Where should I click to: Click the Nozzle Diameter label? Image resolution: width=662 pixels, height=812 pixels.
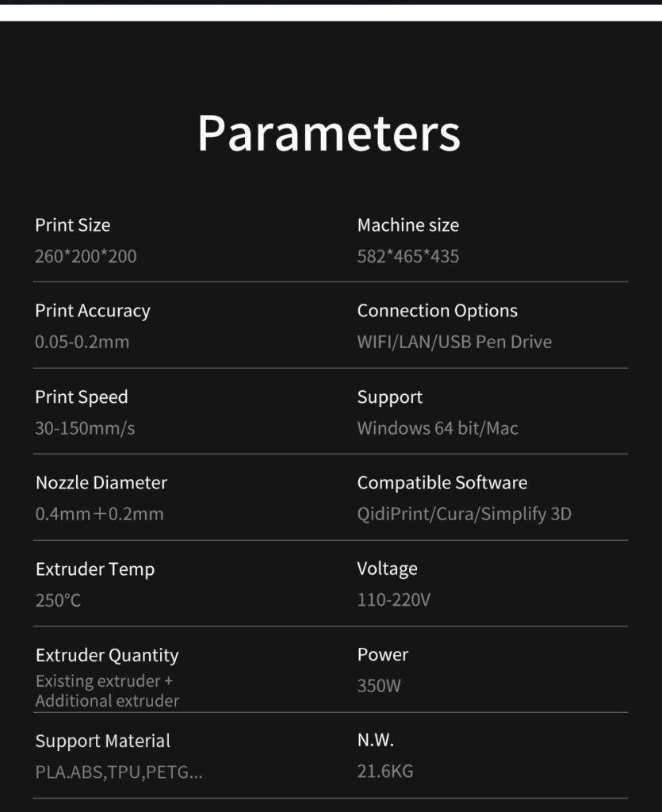click(101, 483)
